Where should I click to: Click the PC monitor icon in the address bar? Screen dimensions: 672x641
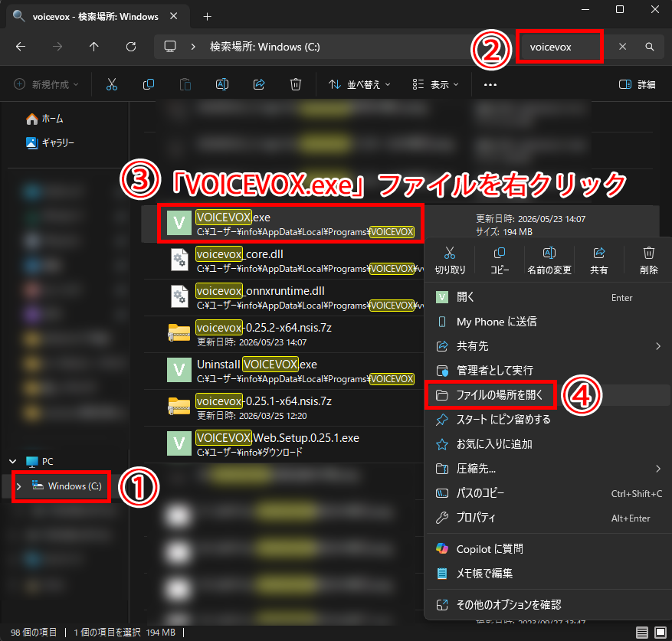[x=170, y=46]
